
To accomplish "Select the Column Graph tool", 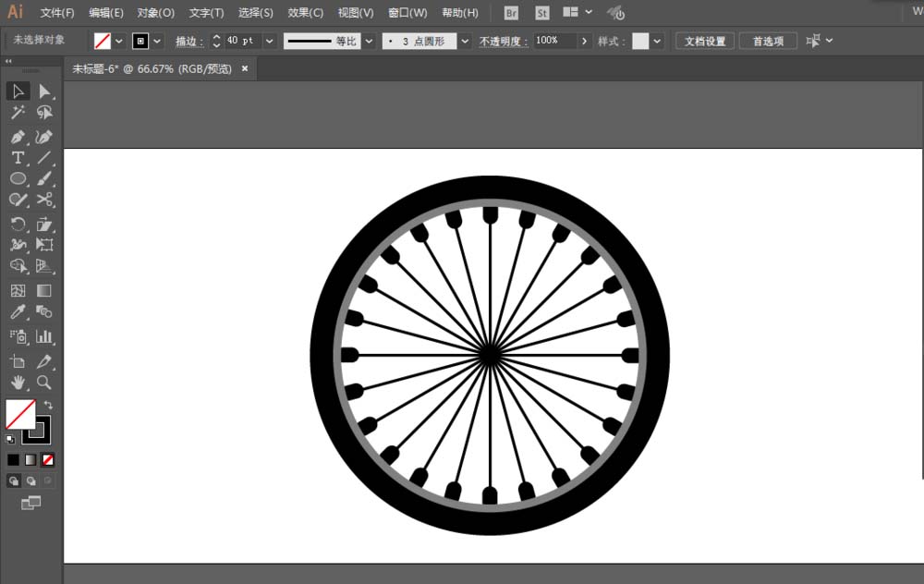I will tap(44, 336).
